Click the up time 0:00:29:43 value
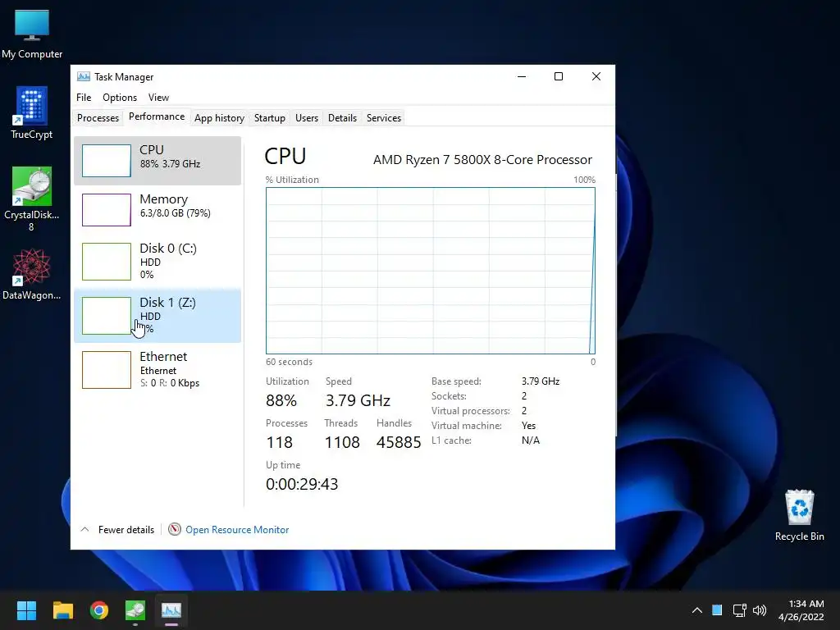This screenshot has width=840, height=630. [x=302, y=484]
